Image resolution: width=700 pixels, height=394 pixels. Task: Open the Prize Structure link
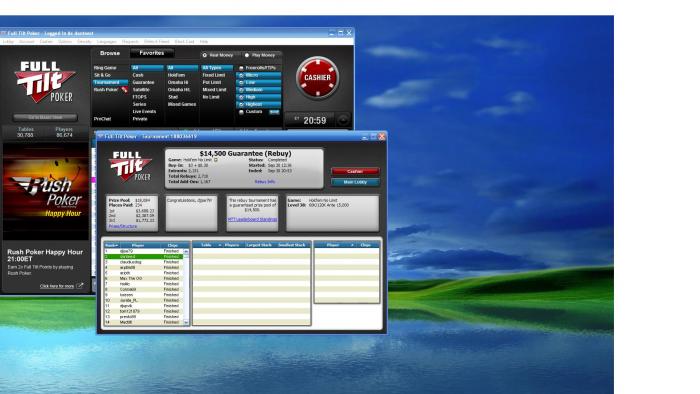(x=123, y=226)
